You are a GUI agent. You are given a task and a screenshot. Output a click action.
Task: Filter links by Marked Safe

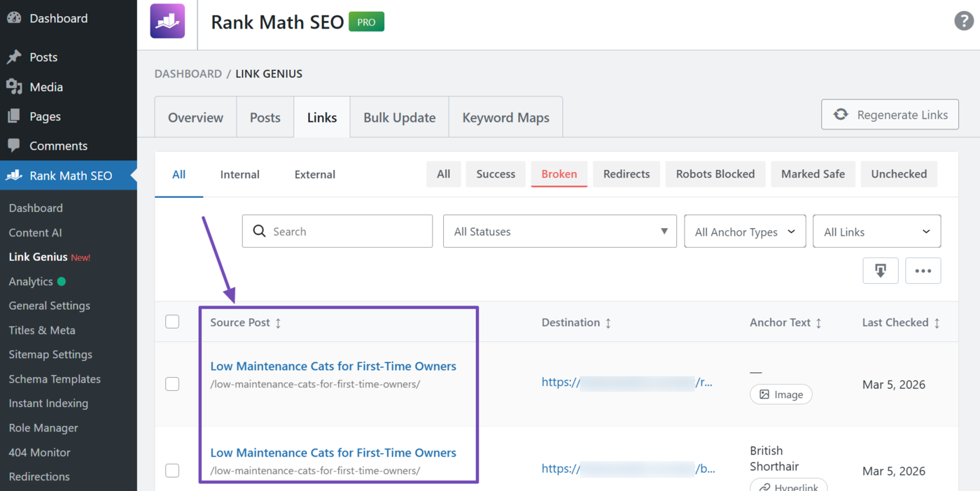tap(813, 174)
